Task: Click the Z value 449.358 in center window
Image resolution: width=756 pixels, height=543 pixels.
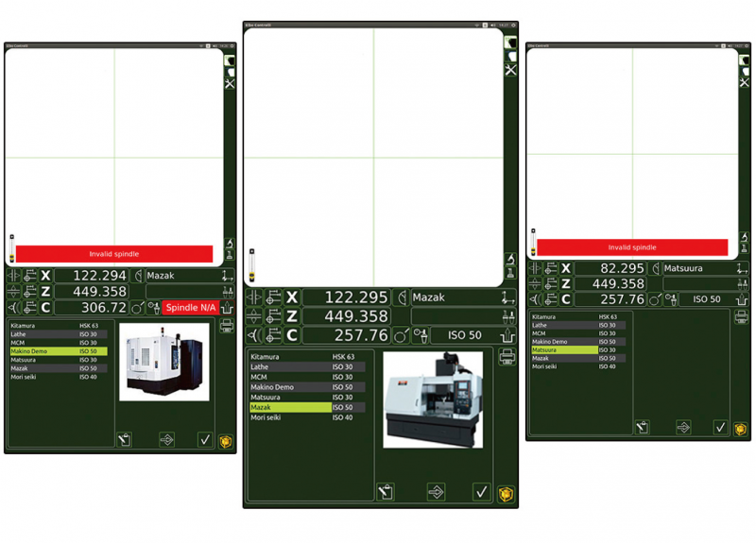Action: 347,316
